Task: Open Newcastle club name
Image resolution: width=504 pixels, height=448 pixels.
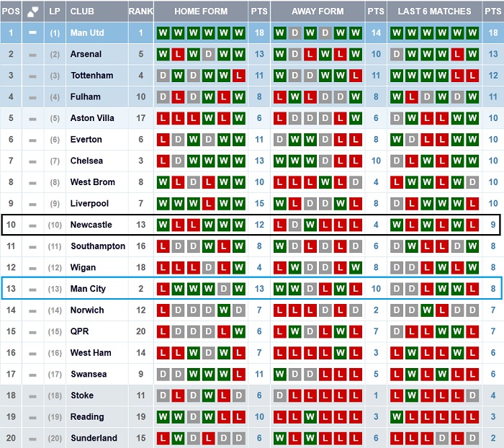Action: (x=91, y=225)
